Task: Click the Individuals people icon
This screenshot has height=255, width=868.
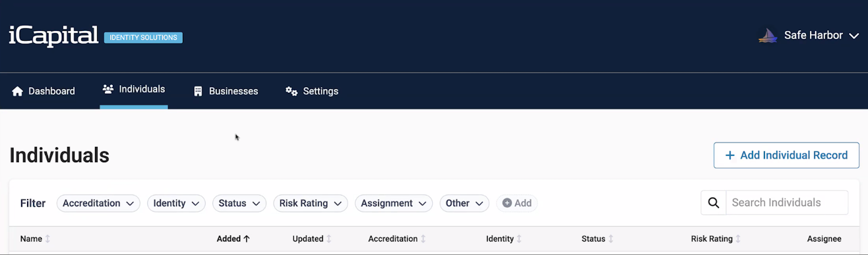Action: point(108,89)
